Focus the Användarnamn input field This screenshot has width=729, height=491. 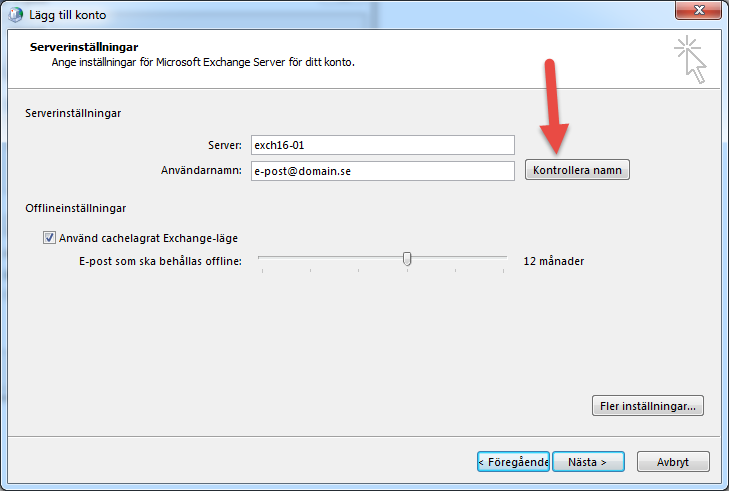coord(383,171)
